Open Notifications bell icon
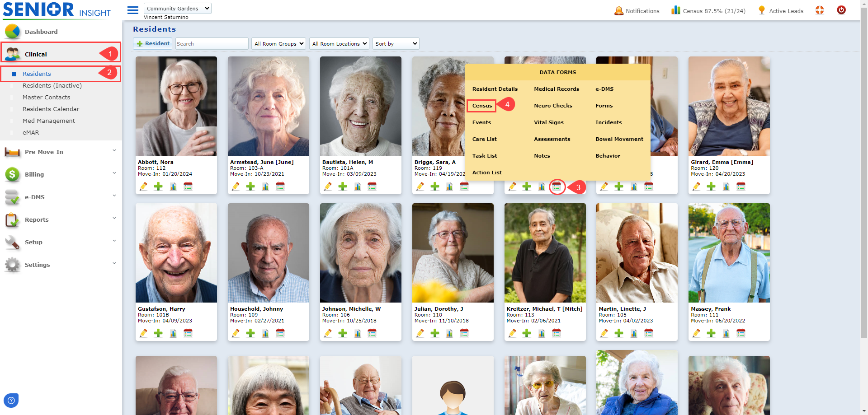 tap(618, 10)
